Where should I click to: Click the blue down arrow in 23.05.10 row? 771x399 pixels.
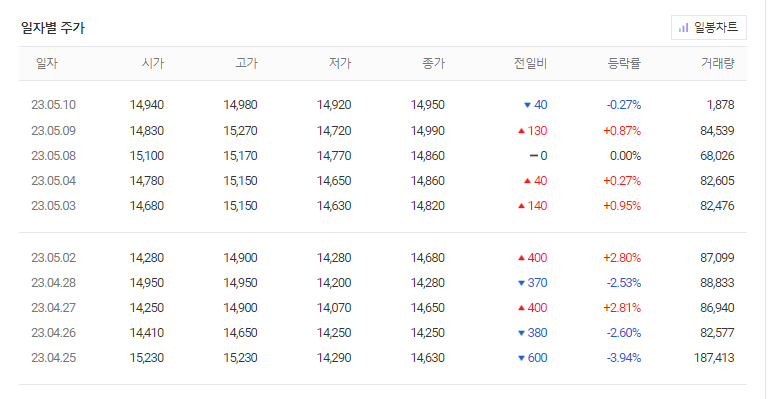coord(528,105)
